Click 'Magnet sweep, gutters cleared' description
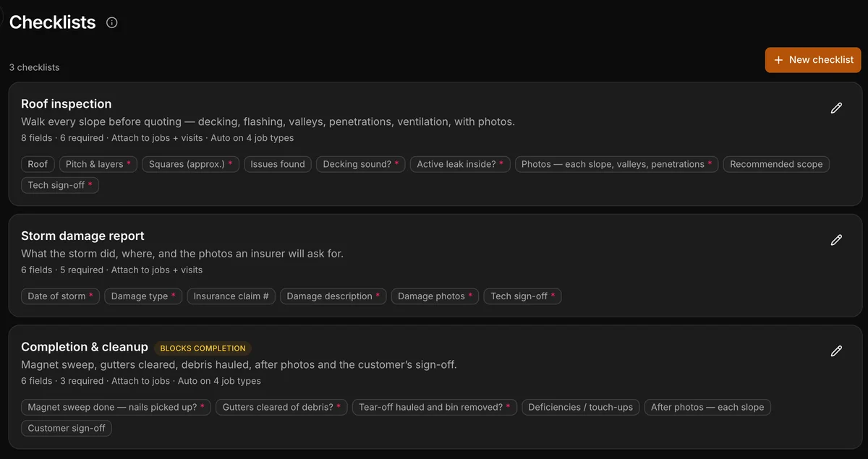 tap(239, 365)
